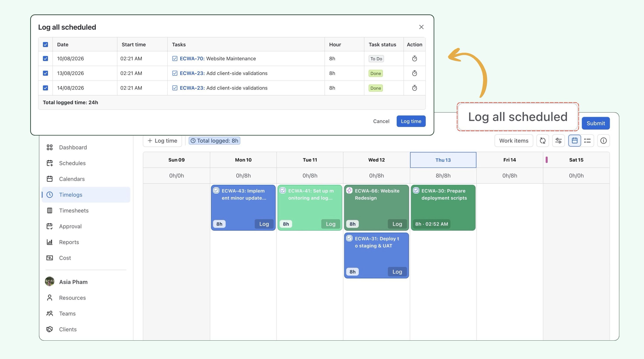This screenshot has height=359, width=644.
Task: Open Schedules in the sidebar
Action: 86,163
